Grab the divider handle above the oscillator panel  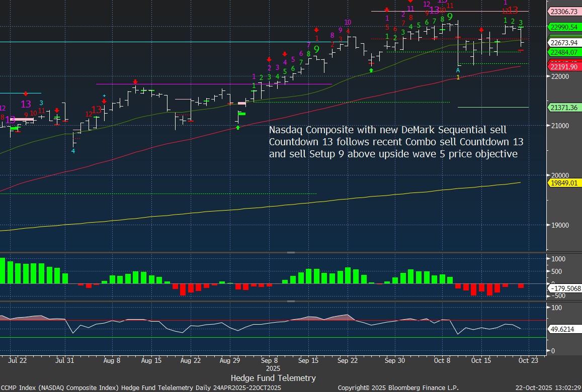click(291, 301)
